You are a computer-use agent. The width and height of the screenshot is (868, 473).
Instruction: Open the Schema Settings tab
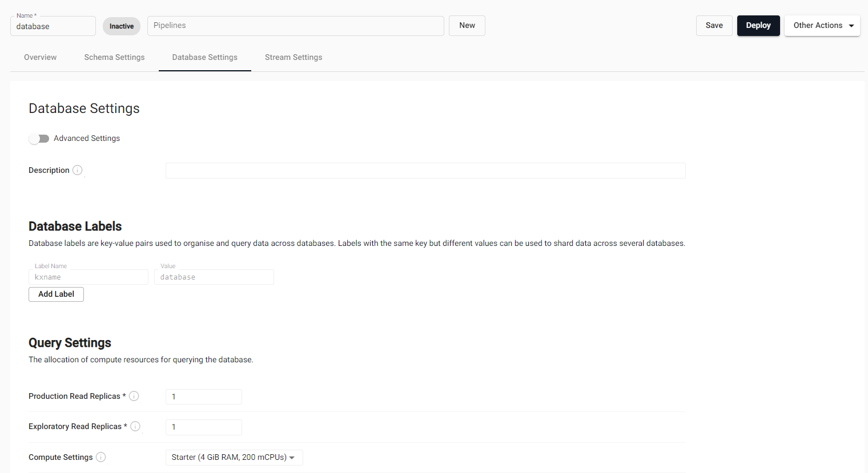pos(114,58)
